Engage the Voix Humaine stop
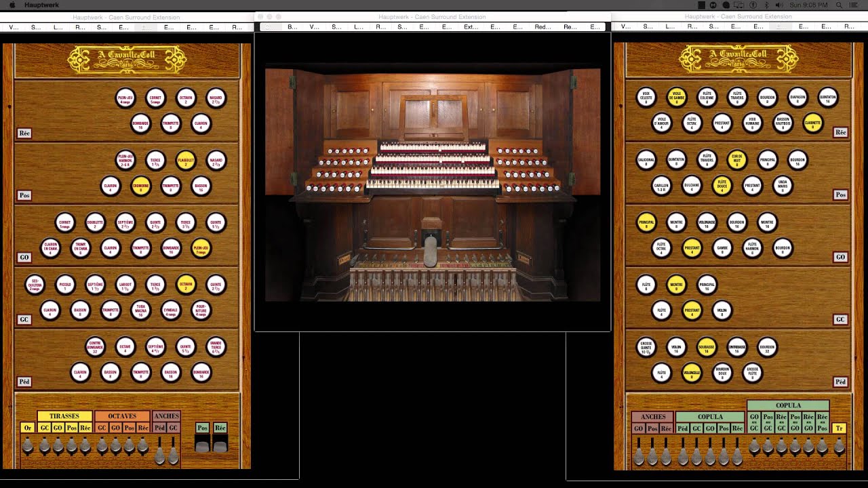 click(752, 123)
